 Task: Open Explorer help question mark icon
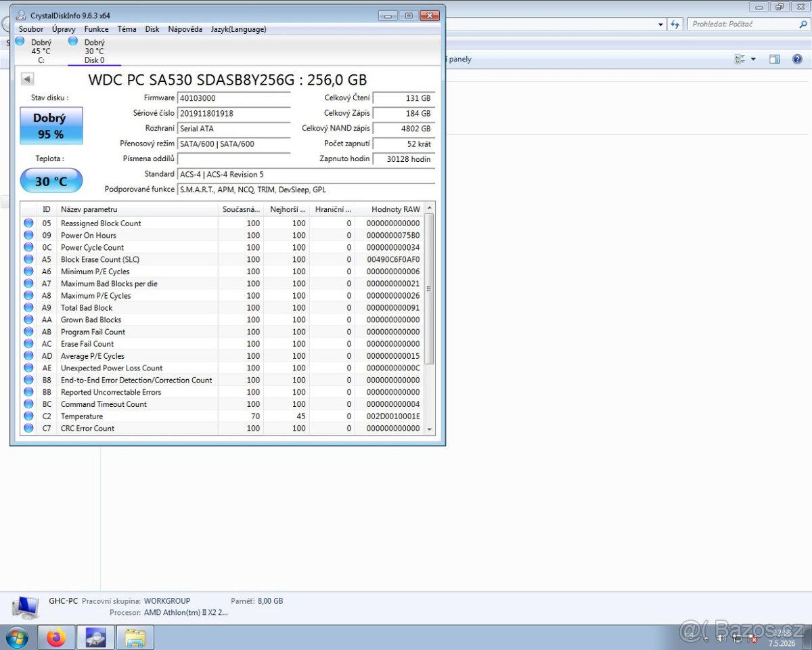point(797,60)
